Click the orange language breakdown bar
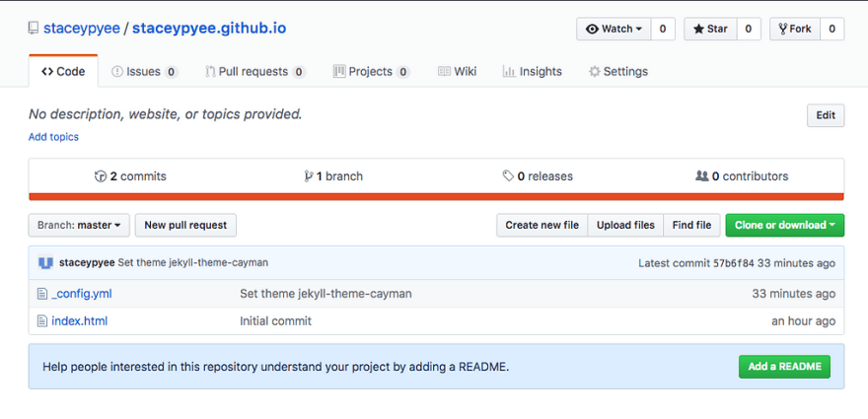 [436, 196]
